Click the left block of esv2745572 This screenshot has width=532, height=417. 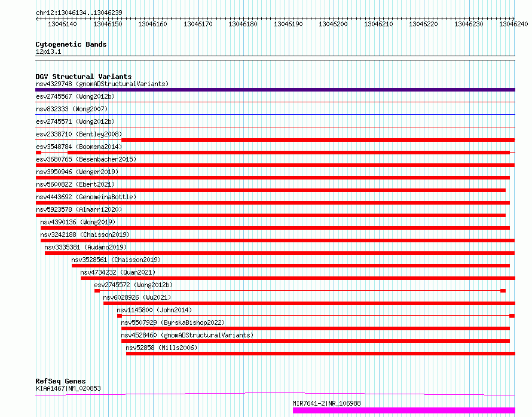pyautogui.click(x=97, y=291)
